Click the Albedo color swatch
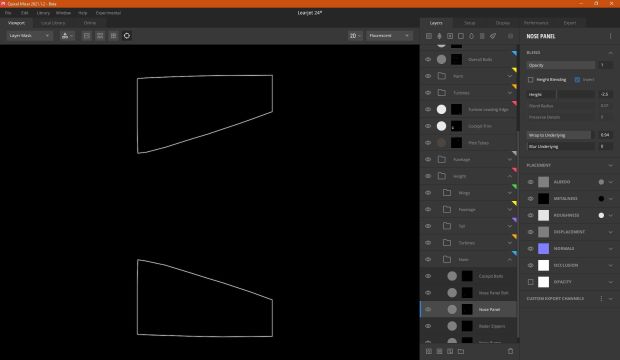 coord(544,182)
